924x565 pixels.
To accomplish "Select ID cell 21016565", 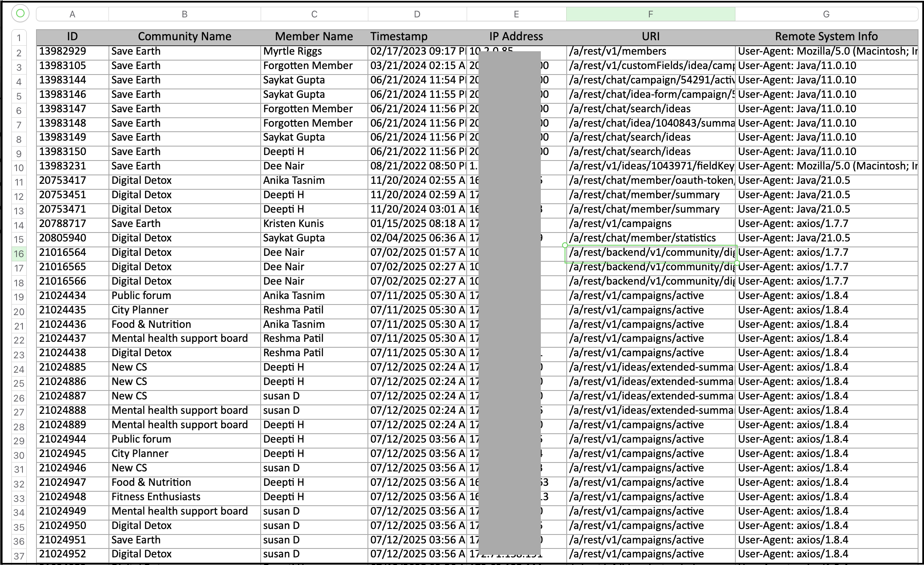I will point(72,267).
